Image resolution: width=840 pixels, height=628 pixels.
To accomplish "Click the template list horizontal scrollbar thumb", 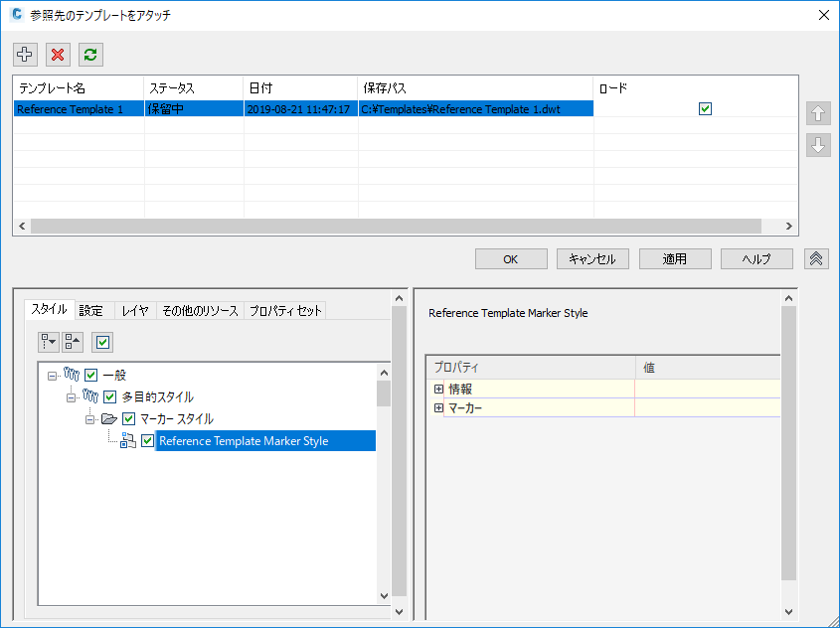I will tap(396, 226).
